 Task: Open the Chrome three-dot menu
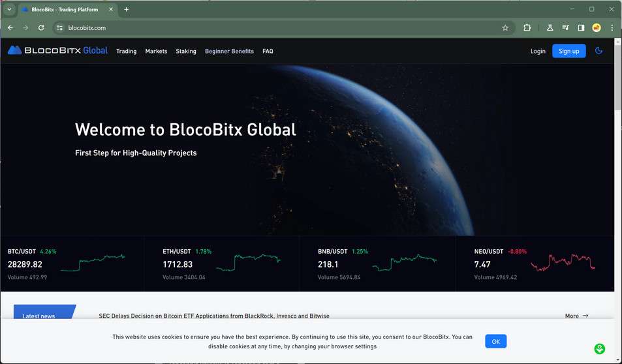[612, 28]
